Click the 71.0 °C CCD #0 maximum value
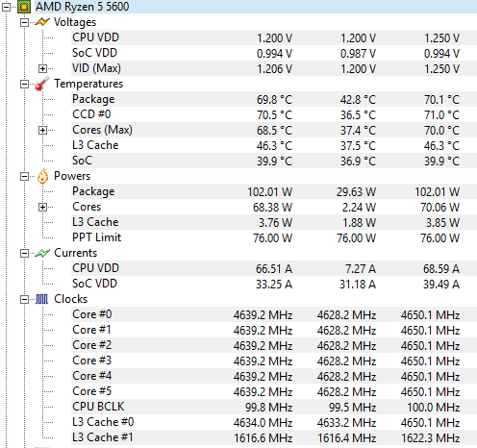 tap(442, 115)
